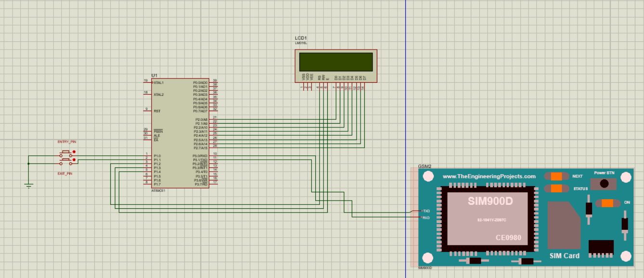
Task: Click the D7 pin label on LCD1
Action: coord(364,77)
